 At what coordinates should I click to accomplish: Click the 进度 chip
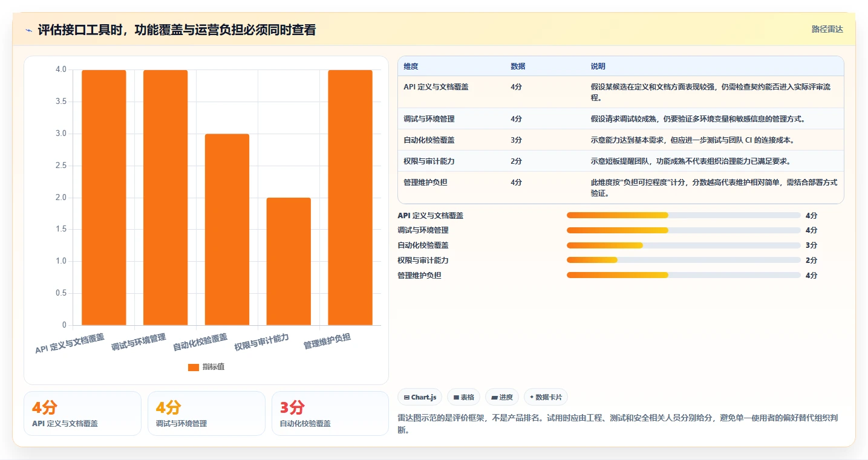(502, 397)
